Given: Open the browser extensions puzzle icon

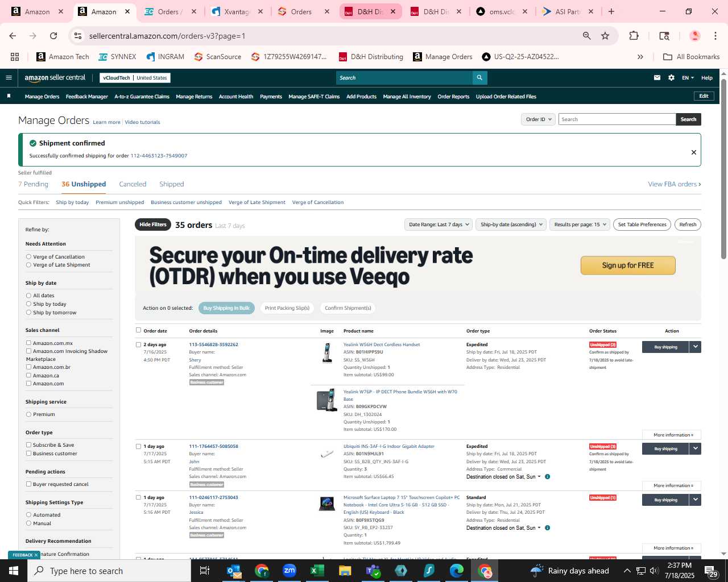Looking at the screenshot, I should coord(634,36).
